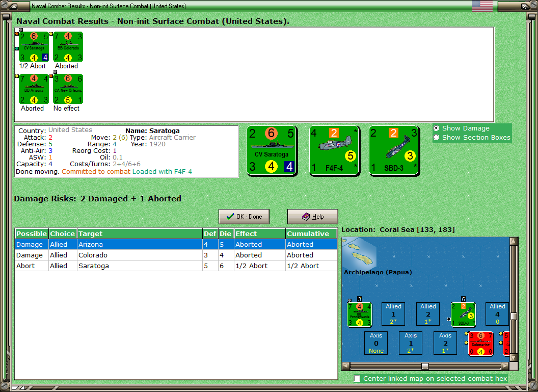Image resolution: width=538 pixels, height=392 pixels.
Task: Click the large SBD-3 bomber counter
Action: 394,151
